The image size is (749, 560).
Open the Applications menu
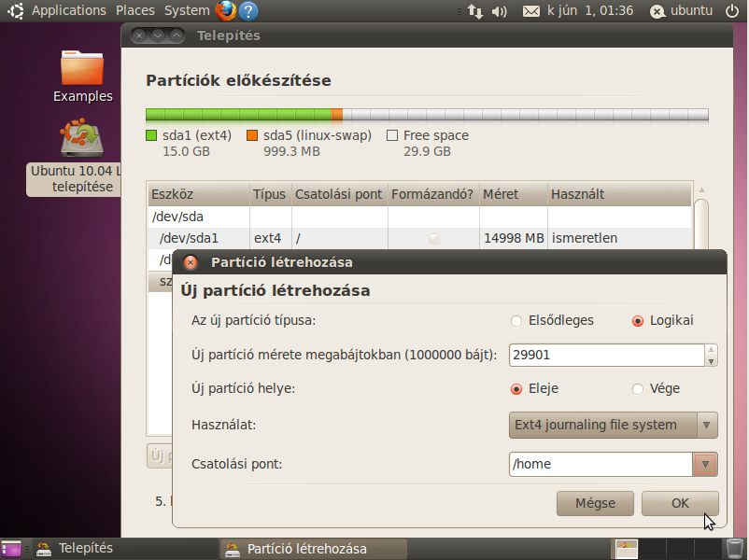pos(68,11)
